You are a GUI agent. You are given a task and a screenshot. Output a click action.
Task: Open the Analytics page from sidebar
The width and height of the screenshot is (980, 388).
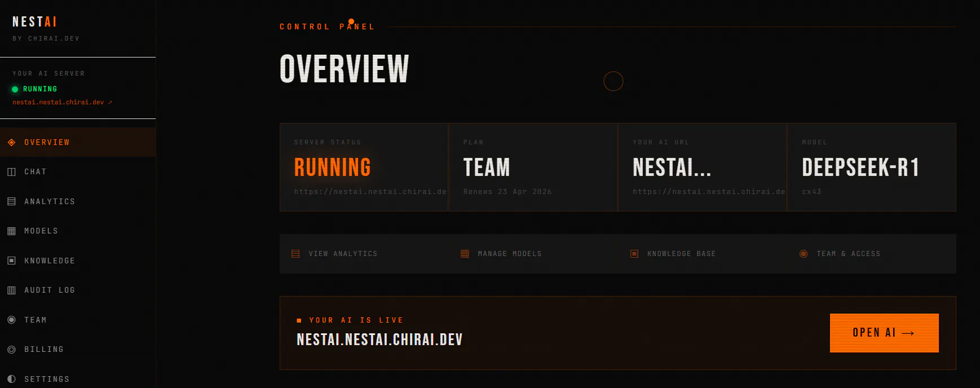click(x=78, y=201)
